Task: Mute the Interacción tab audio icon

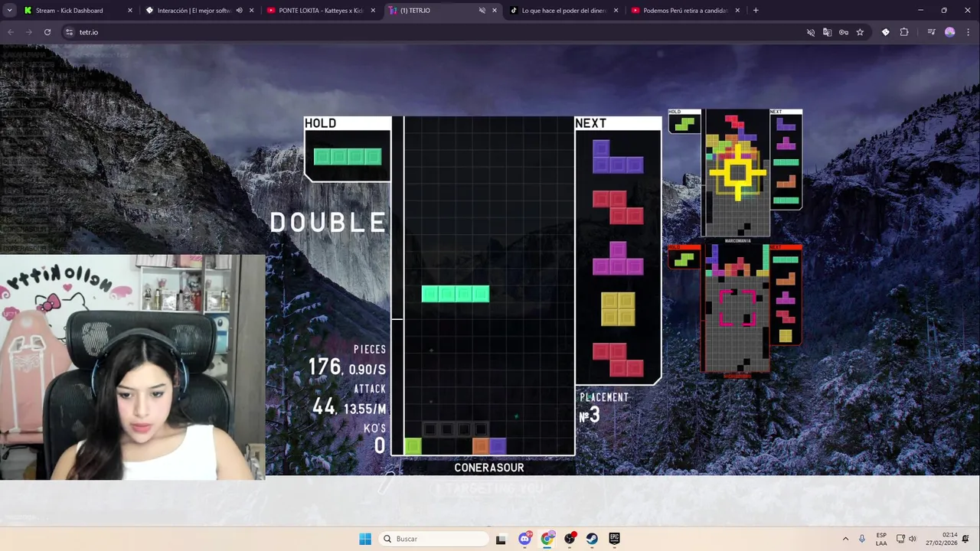Action: (x=239, y=11)
